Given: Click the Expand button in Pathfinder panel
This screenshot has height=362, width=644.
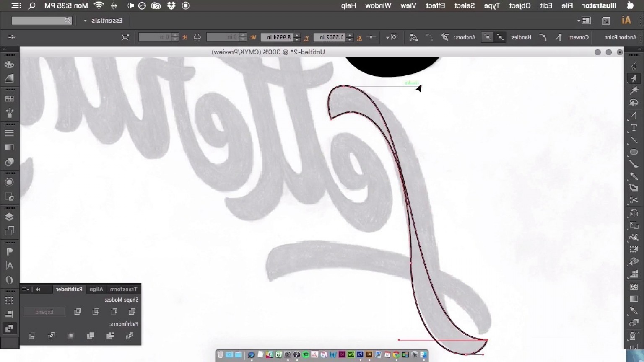Looking at the screenshot, I should click(44, 312).
